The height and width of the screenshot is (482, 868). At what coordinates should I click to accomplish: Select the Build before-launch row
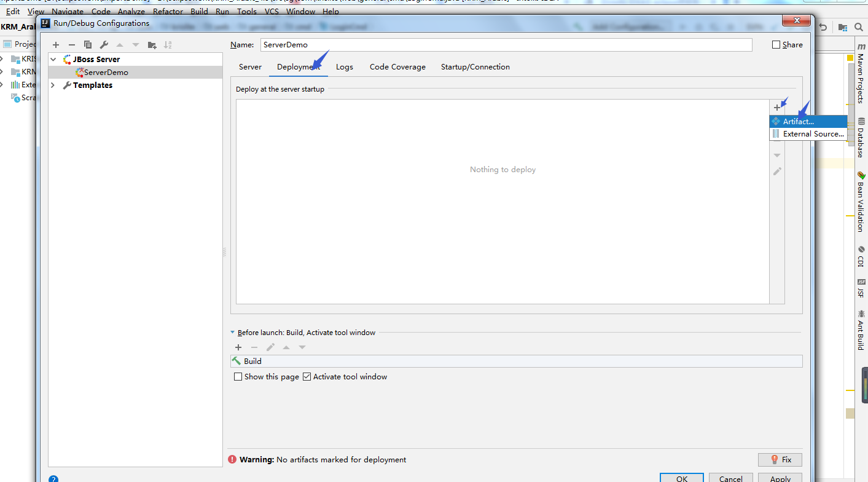[x=516, y=361]
